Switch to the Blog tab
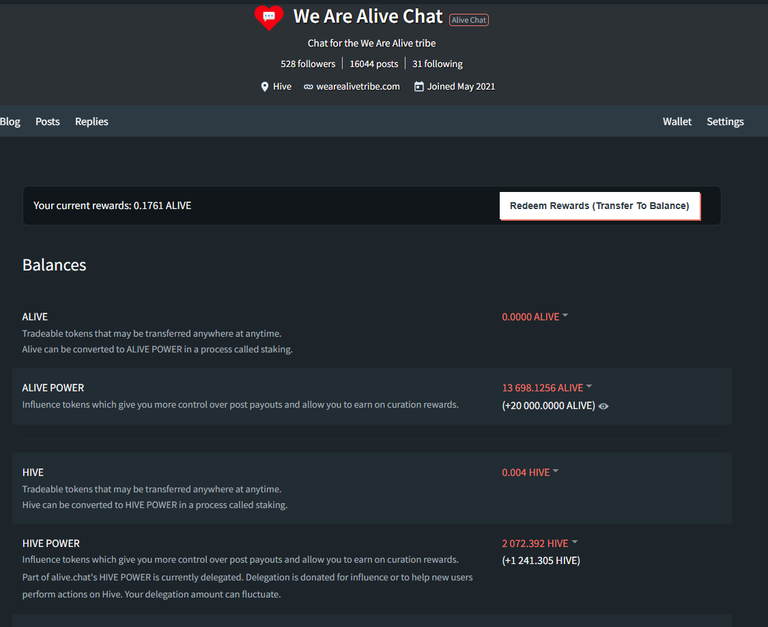The width and height of the screenshot is (768, 627). click(10, 121)
